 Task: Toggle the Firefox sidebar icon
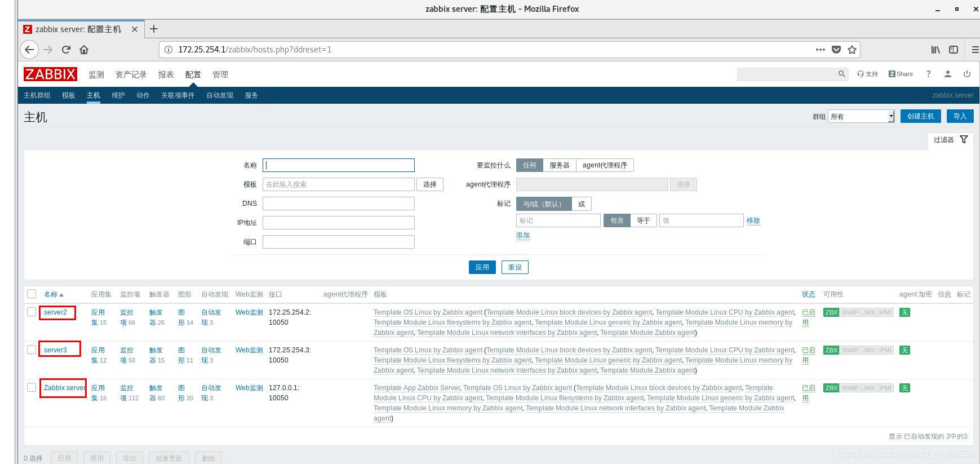[954, 50]
